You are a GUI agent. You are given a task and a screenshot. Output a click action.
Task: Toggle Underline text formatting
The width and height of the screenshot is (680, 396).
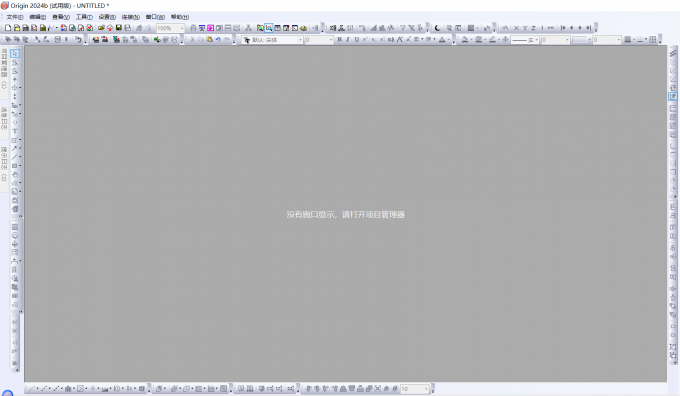click(x=356, y=39)
